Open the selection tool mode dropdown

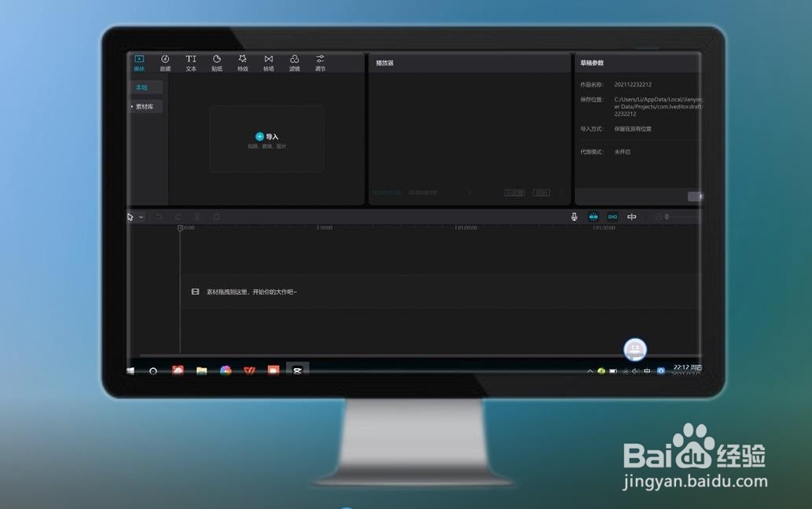coord(141,217)
